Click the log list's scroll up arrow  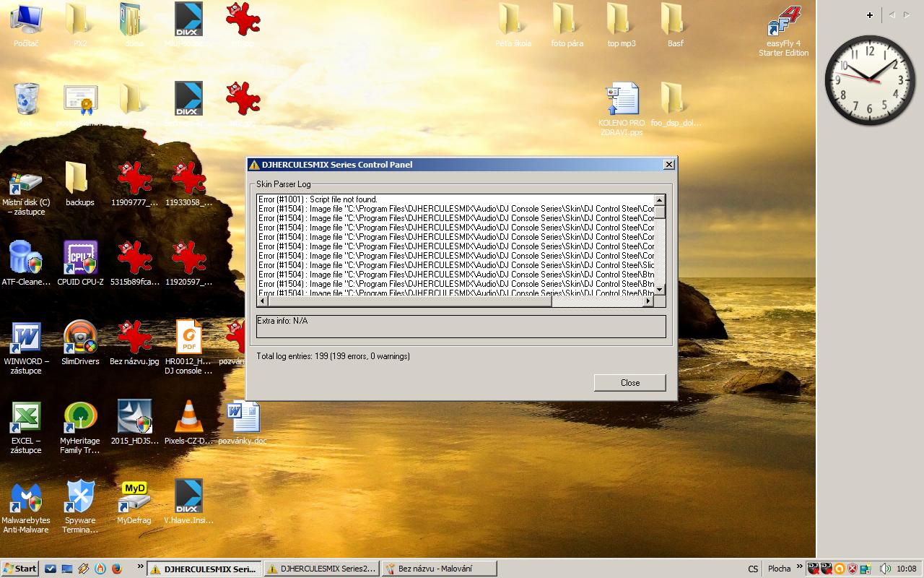tap(660, 200)
